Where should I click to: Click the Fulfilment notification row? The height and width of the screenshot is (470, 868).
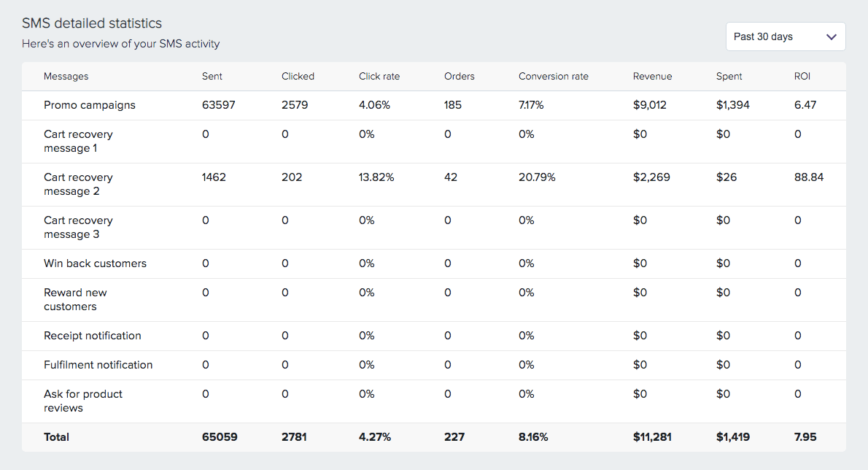pos(98,365)
